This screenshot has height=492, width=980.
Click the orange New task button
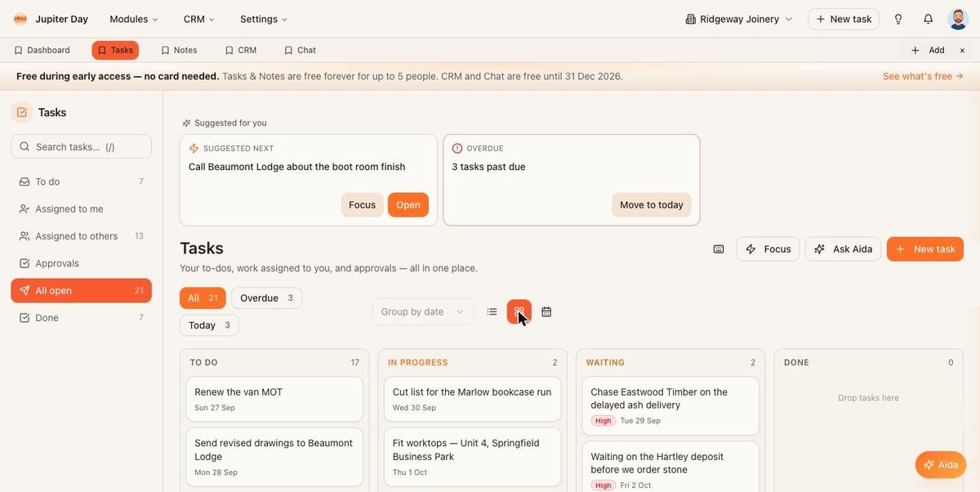[925, 249]
